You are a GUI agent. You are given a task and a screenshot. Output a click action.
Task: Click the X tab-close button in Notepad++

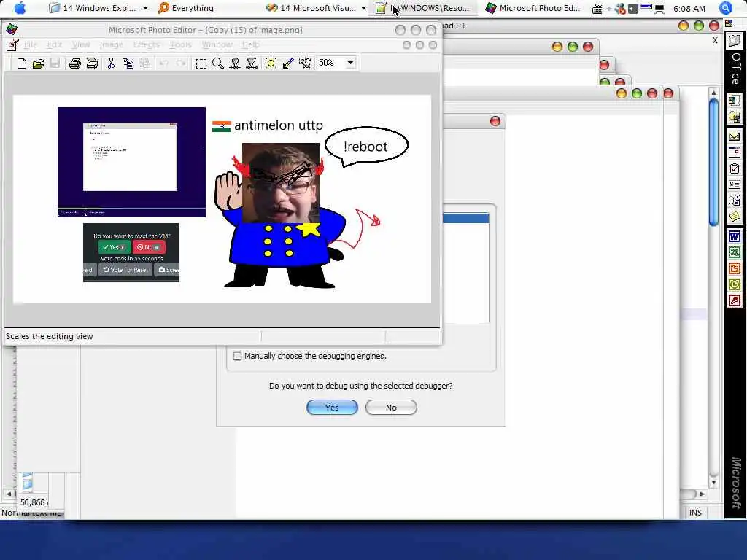[x=715, y=41]
